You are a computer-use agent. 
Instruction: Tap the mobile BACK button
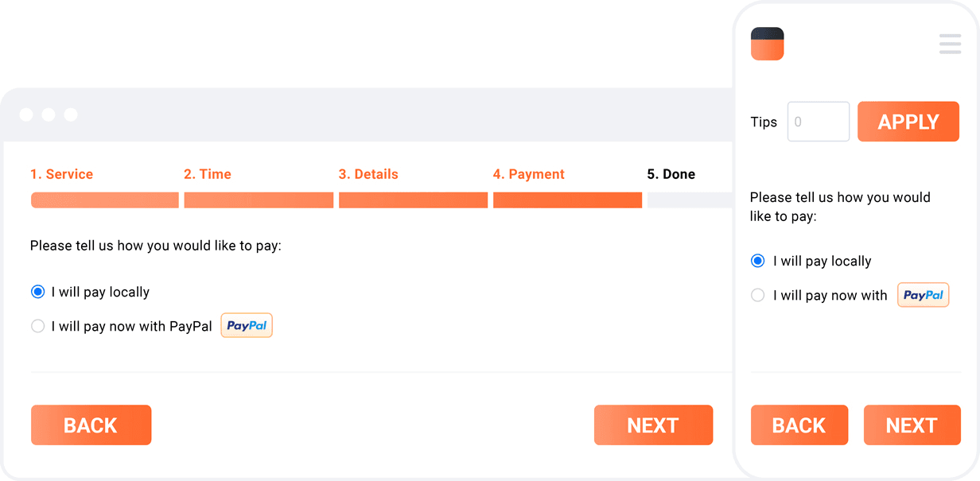pyautogui.click(x=799, y=425)
